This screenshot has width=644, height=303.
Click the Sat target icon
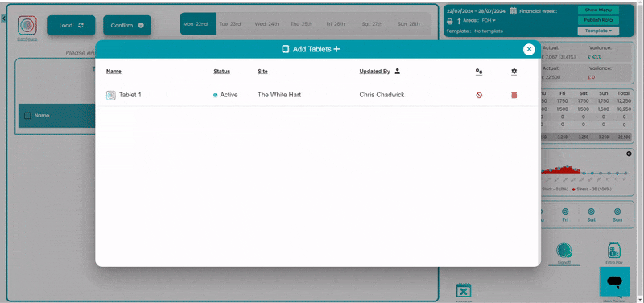point(591,211)
